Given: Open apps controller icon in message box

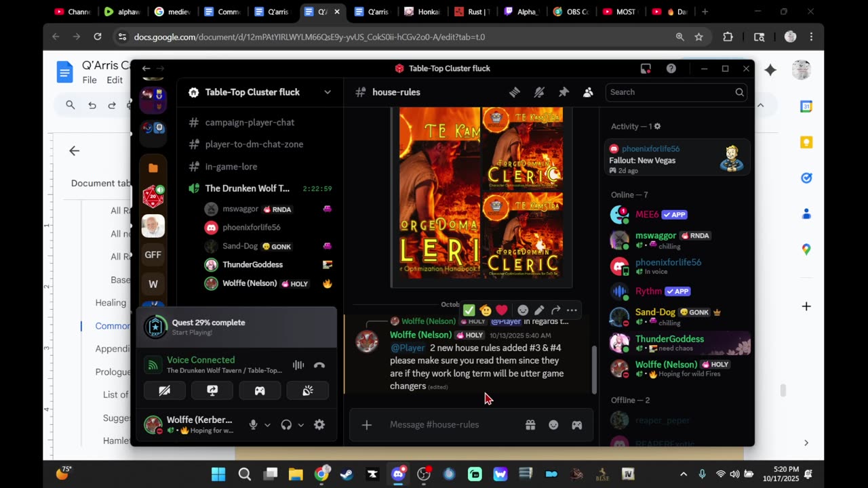Looking at the screenshot, I should tap(576, 425).
